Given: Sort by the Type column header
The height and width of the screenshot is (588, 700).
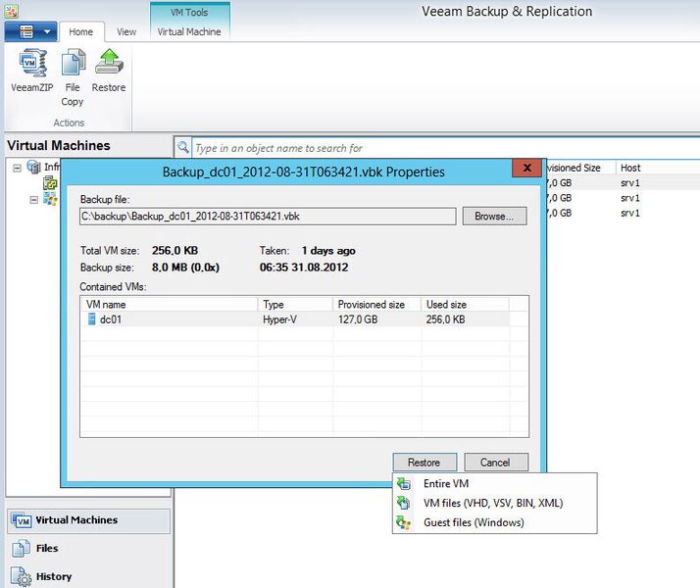Looking at the screenshot, I should click(x=295, y=304).
